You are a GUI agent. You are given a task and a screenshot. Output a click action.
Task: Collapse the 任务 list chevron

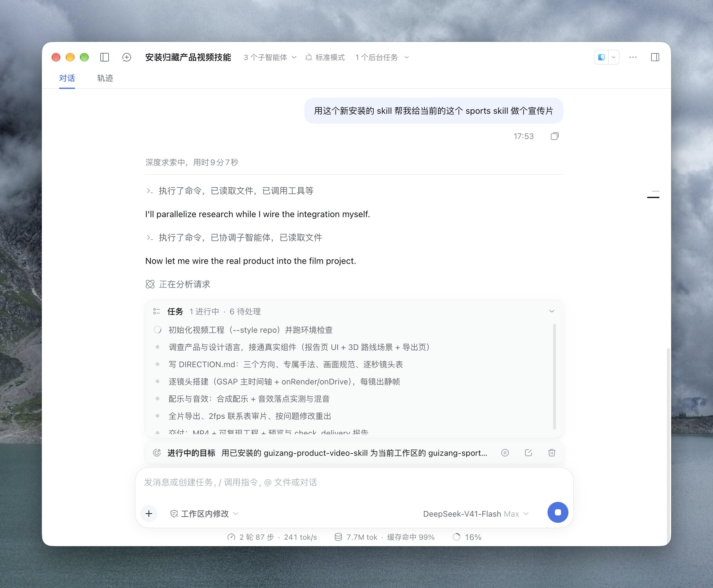click(x=552, y=311)
